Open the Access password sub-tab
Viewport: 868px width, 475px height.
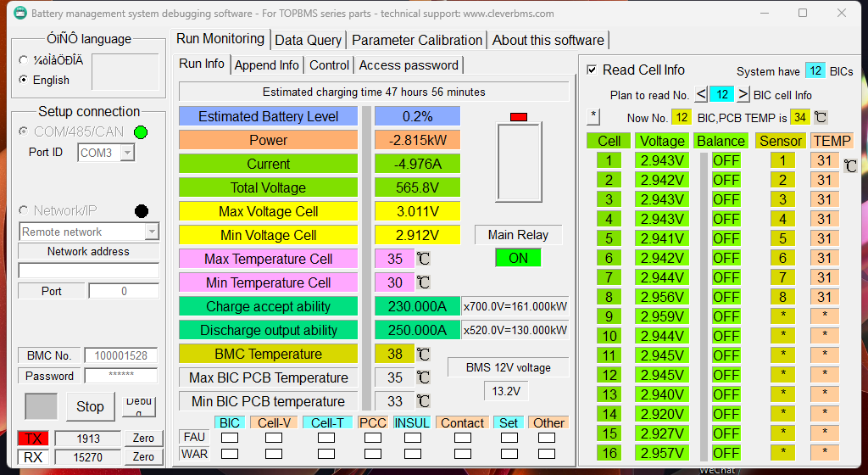tap(409, 65)
